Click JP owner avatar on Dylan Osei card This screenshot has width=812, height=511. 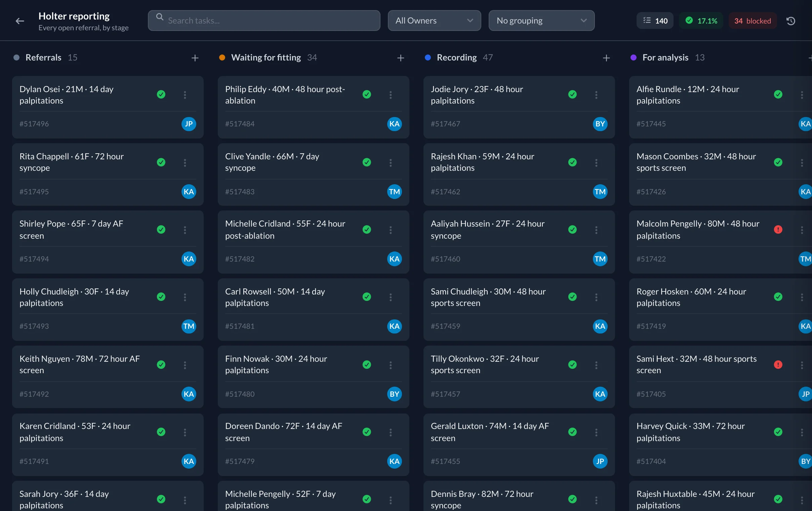pyautogui.click(x=189, y=124)
